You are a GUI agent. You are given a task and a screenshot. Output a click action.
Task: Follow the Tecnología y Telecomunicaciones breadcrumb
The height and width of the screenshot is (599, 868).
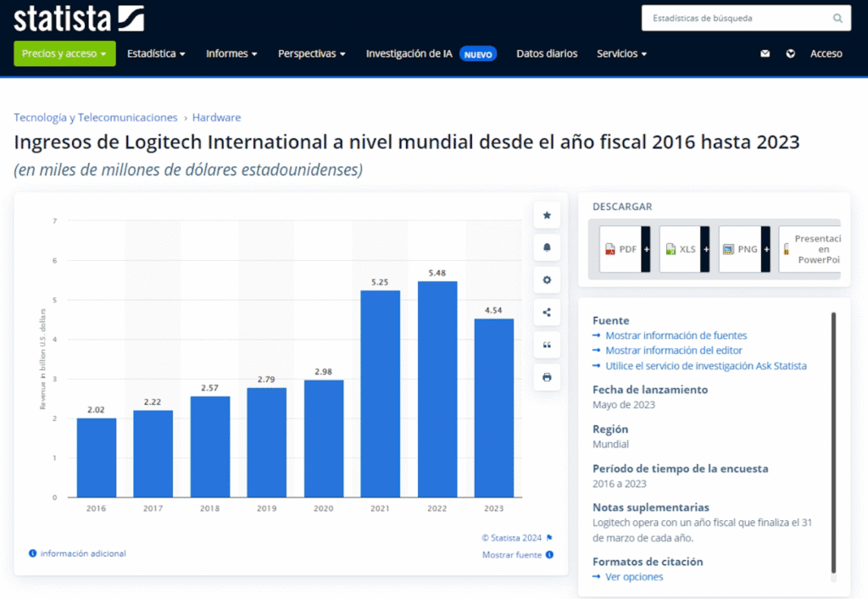96,117
